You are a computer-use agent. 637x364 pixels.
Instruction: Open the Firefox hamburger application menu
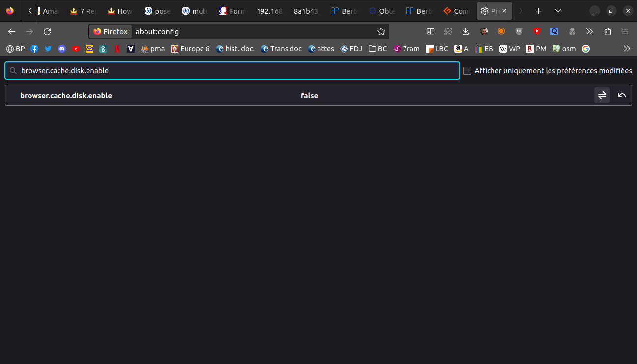625,31
